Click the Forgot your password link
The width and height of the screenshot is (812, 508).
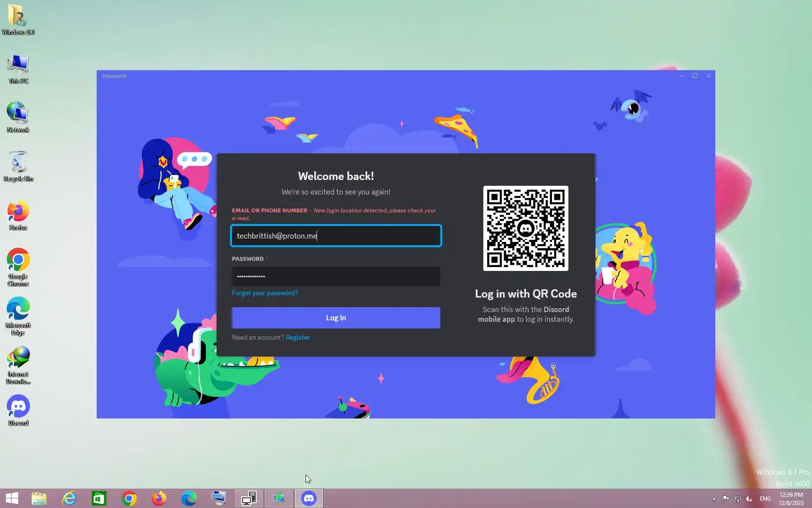coord(265,293)
